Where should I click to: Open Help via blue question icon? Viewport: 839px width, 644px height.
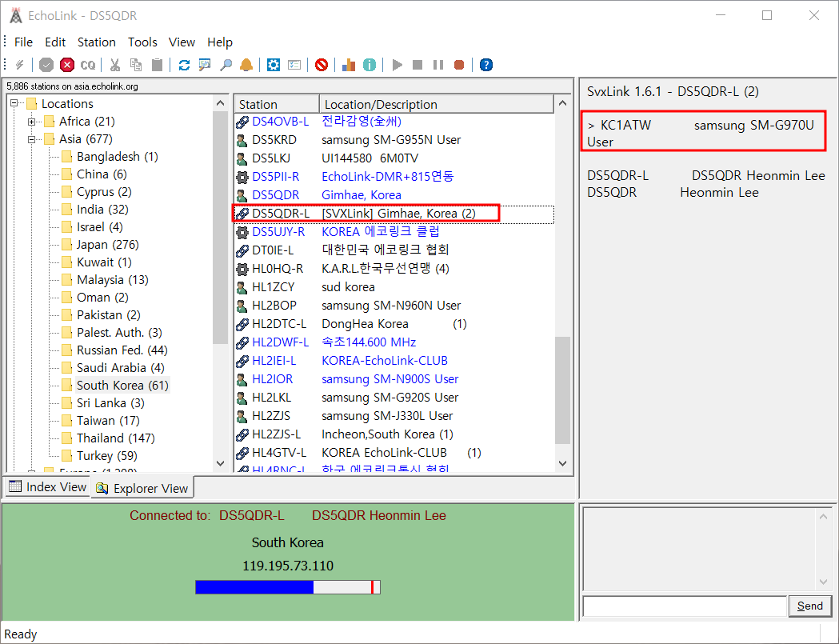point(485,65)
